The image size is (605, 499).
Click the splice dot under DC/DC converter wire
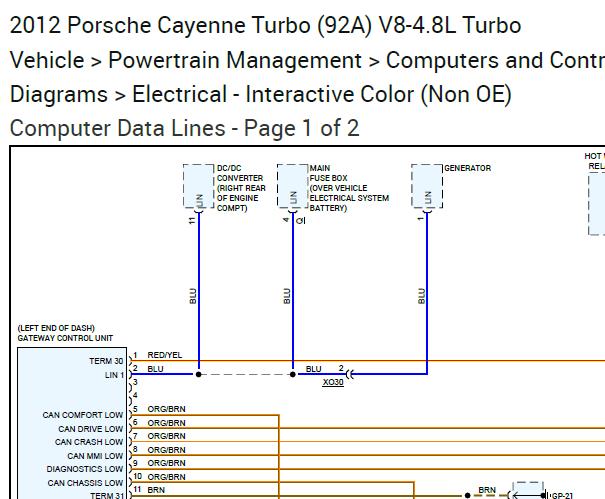198,374
